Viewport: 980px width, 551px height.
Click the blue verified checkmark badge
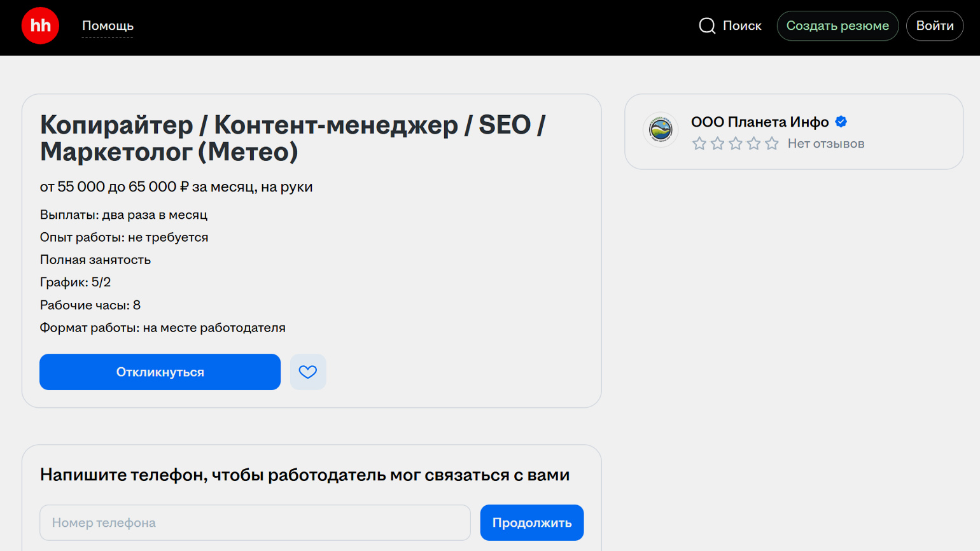[841, 122]
